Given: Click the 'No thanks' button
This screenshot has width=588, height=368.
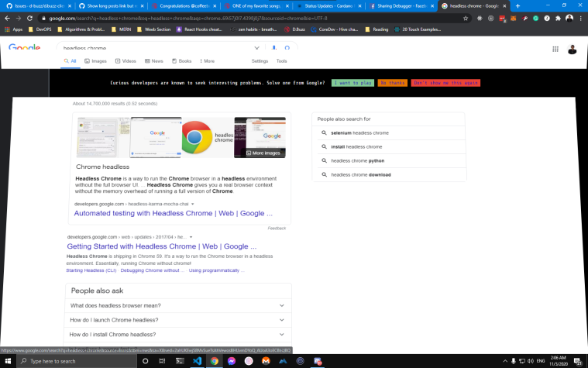Looking at the screenshot, I should (x=393, y=83).
